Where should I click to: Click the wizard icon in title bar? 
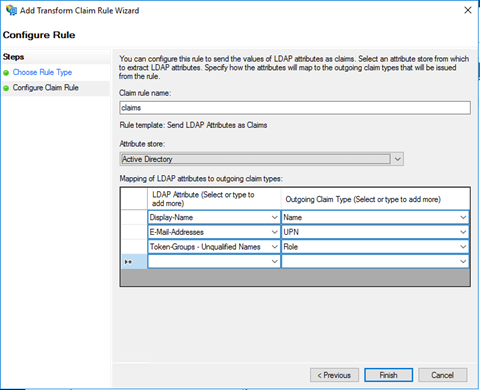pos(11,10)
